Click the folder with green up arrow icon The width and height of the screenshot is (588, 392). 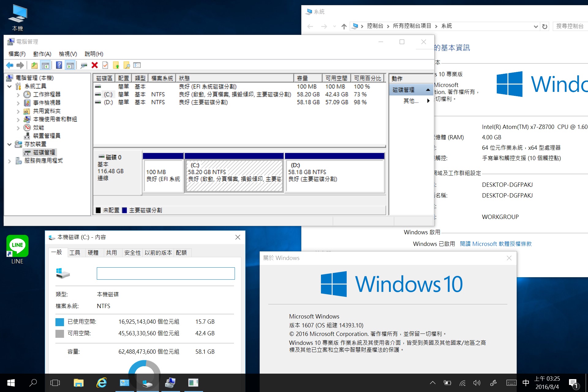tap(116, 65)
